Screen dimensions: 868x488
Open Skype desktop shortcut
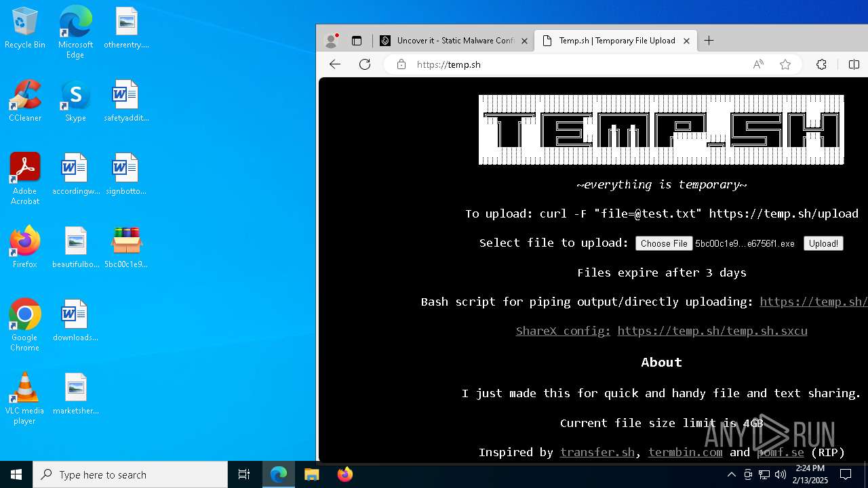(75, 102)
